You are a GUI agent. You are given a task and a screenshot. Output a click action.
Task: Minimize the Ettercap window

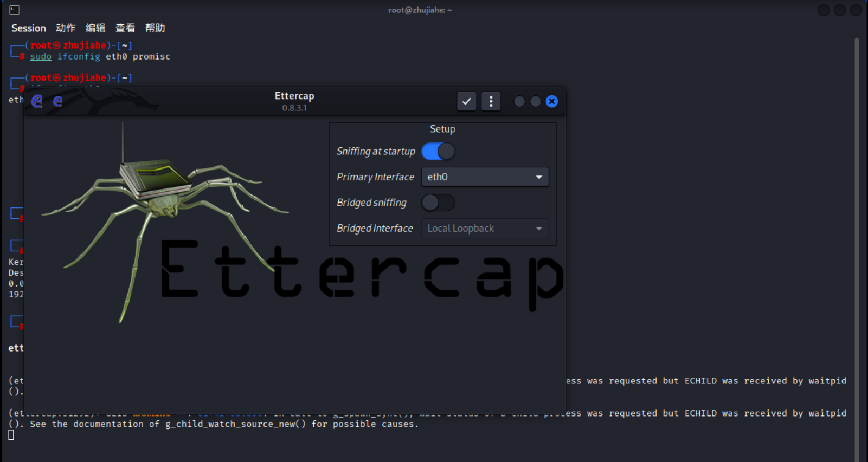click(519, 101)
